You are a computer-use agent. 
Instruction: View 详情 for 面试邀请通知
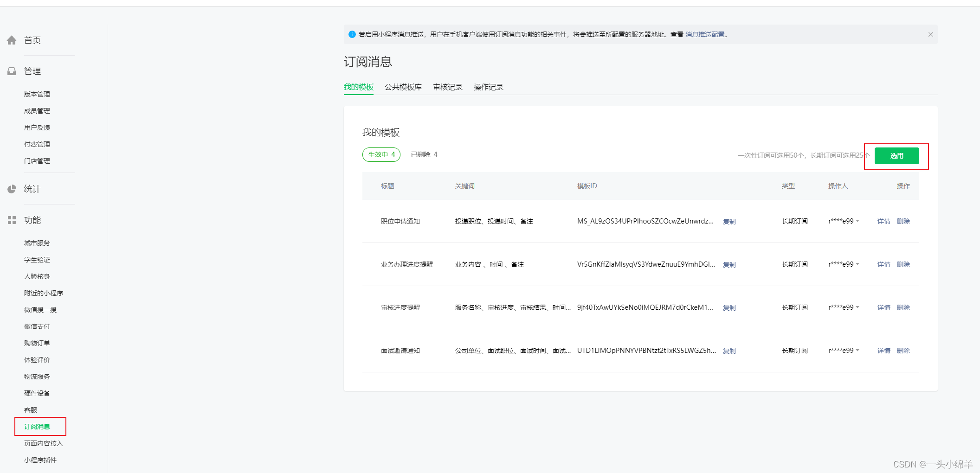coord(884,351)
